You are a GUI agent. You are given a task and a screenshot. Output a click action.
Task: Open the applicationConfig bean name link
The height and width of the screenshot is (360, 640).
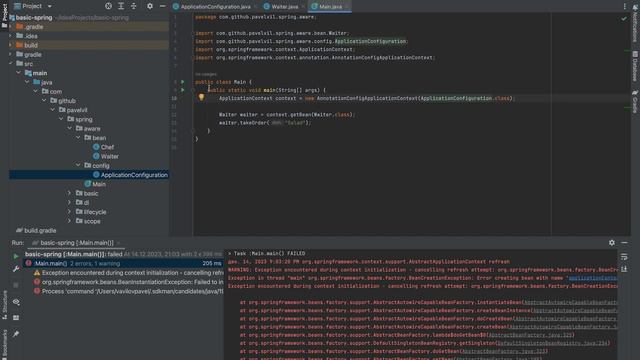(593, 278)
